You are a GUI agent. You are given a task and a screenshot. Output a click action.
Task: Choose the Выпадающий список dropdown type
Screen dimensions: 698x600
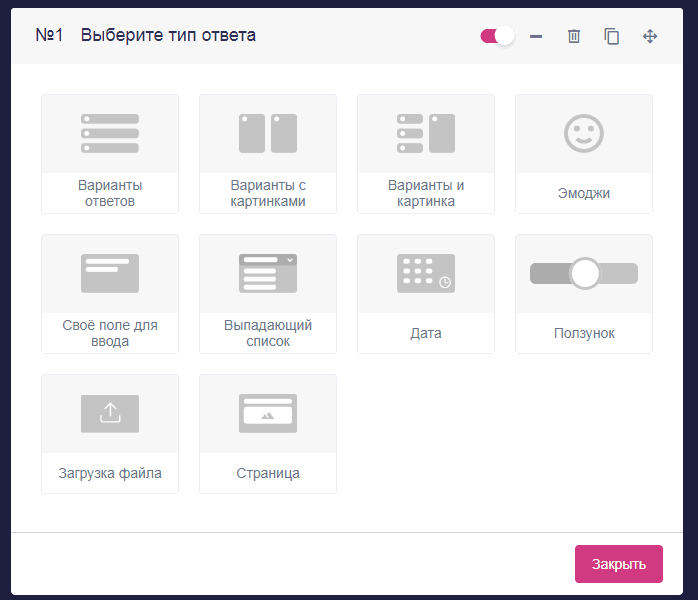[268, 294]
